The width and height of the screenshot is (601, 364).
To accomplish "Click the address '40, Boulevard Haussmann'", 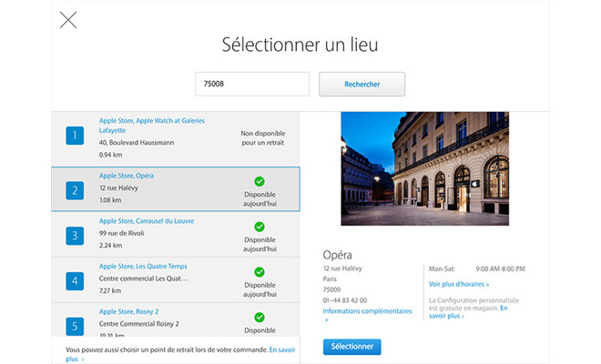I will (137, 143).
